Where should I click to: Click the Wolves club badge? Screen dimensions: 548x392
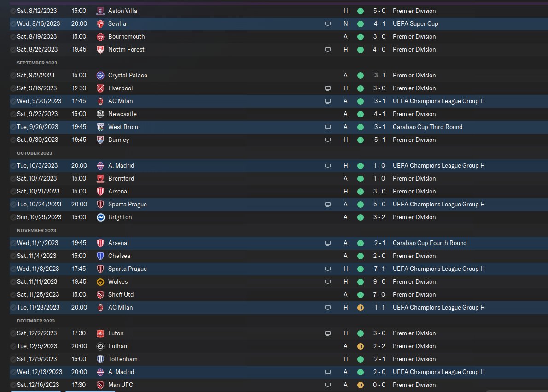100,282
